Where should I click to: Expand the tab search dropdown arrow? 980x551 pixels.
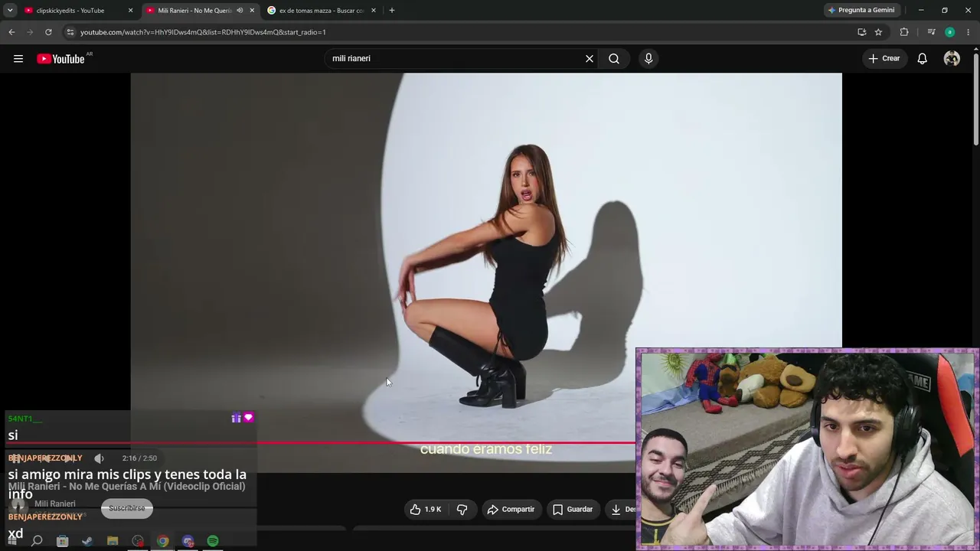[10, 11]
